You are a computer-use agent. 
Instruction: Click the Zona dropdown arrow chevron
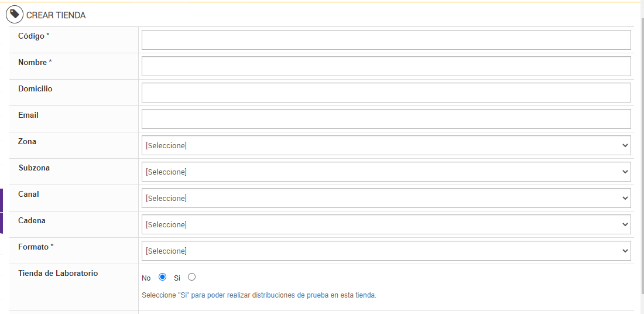coord(625,145)
